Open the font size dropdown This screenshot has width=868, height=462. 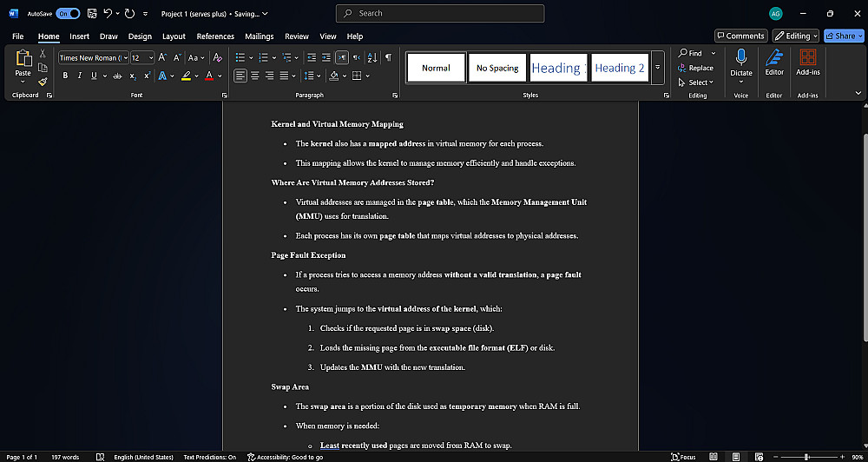click(x=151, y=57)
